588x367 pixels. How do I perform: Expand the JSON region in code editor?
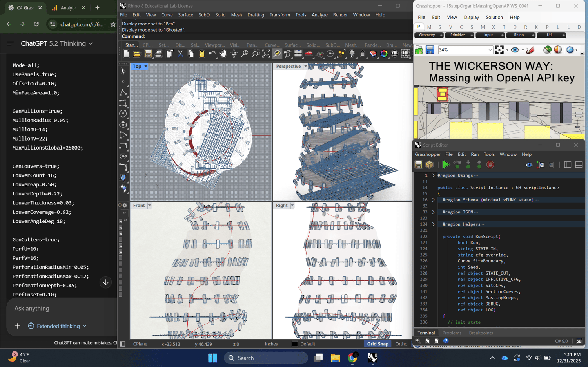coord(433,212)
